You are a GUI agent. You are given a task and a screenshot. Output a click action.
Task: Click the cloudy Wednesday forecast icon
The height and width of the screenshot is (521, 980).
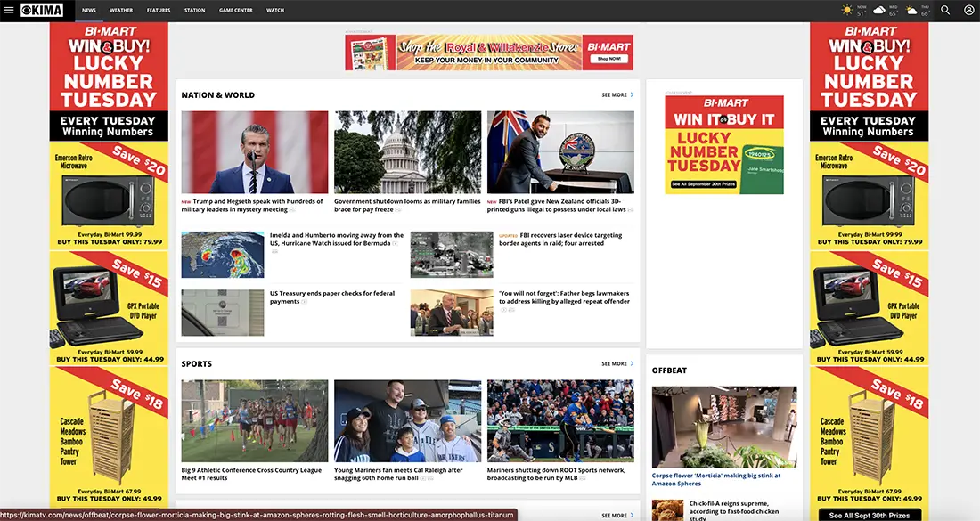[878, 10]
